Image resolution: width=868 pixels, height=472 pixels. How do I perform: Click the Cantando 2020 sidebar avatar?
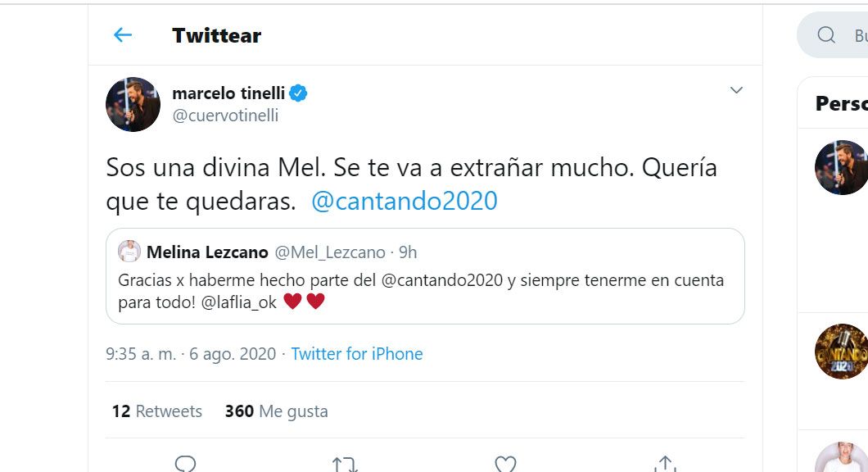(x=841, y=352)
